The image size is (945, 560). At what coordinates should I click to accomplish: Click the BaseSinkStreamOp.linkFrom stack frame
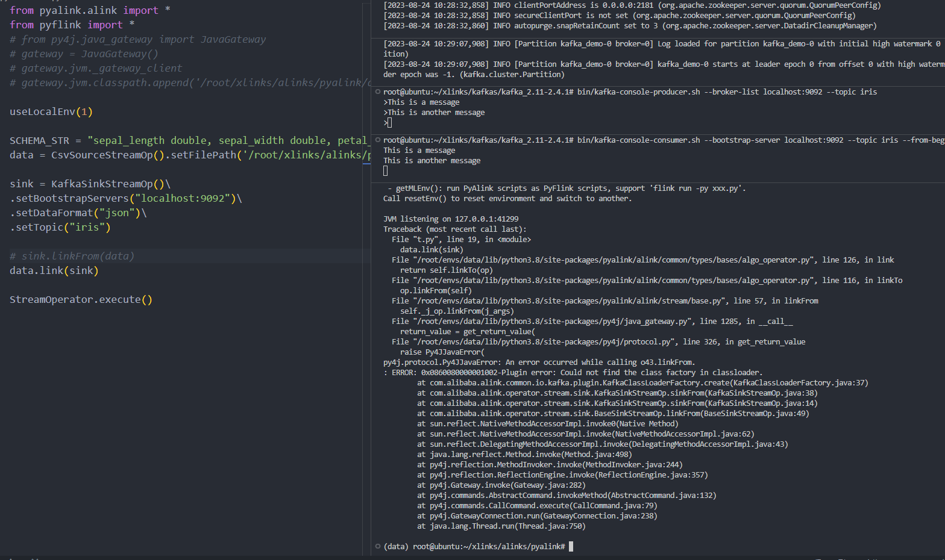[613, 414]
